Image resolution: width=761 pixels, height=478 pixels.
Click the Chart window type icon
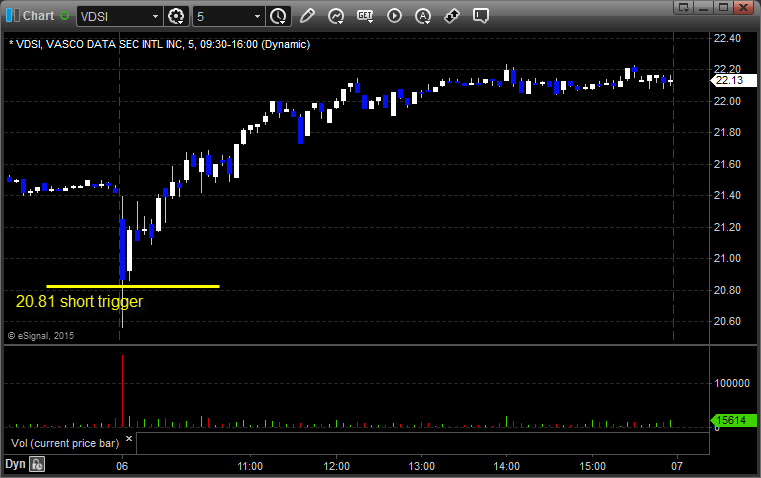click(x=13, y=16)
